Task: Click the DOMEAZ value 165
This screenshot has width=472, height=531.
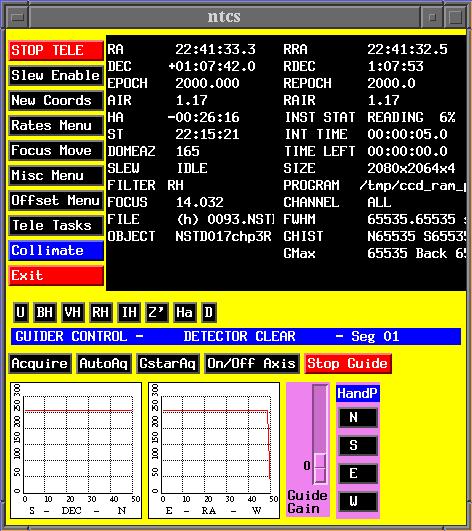Action: click(x=188, y=151)
